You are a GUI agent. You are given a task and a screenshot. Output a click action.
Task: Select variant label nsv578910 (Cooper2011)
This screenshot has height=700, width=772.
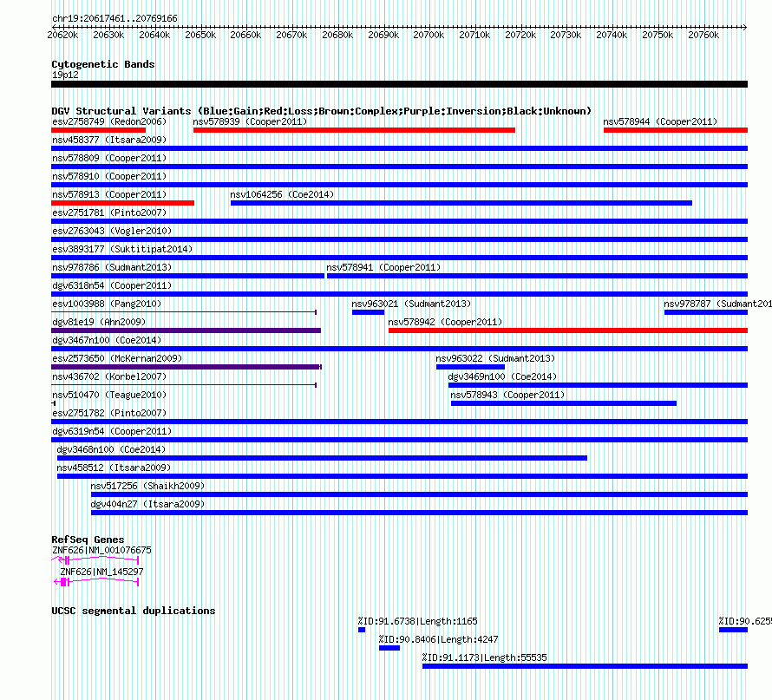pos(109,176)
